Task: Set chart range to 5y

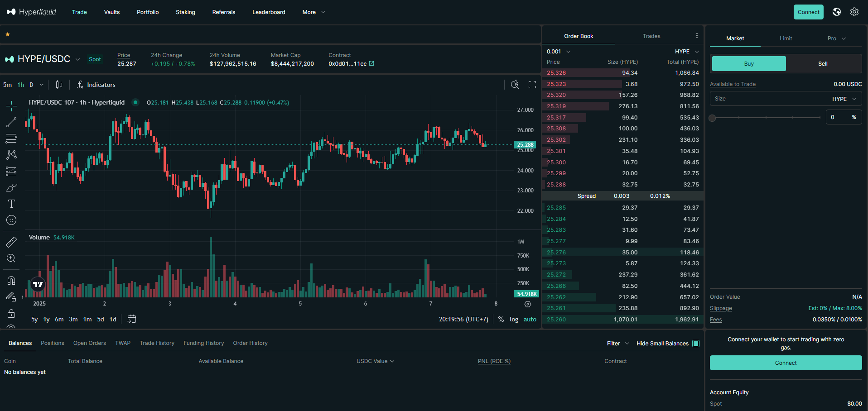Action: click(x=34, y=319)
